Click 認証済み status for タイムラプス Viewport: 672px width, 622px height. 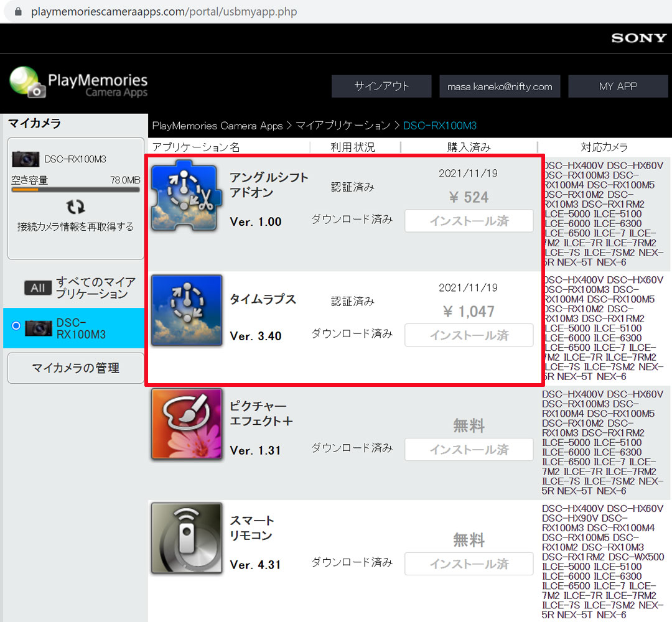[x=353, y=301]
